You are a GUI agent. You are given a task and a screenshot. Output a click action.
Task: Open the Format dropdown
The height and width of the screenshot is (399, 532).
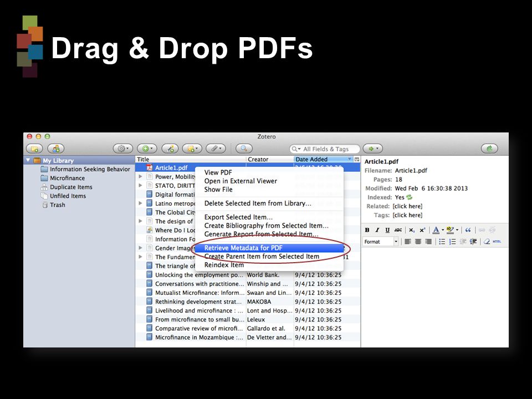click(x=381, y=242)
